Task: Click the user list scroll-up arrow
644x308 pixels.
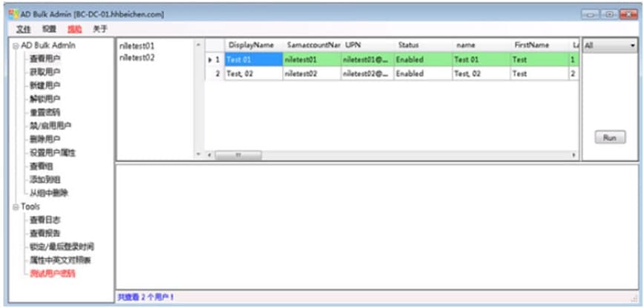Action: coord(198,45)
